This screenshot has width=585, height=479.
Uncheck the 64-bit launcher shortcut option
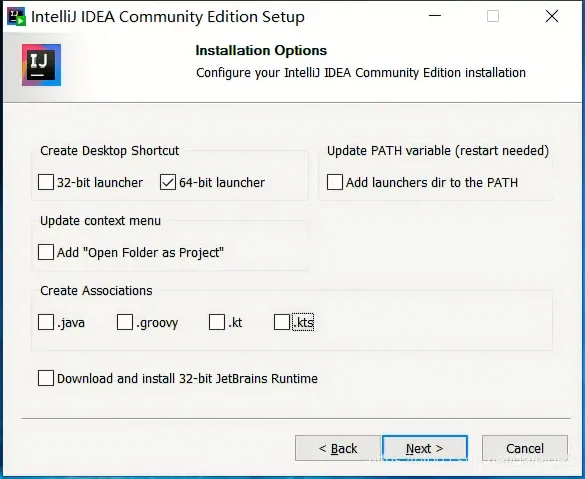[x=168, y=182]
